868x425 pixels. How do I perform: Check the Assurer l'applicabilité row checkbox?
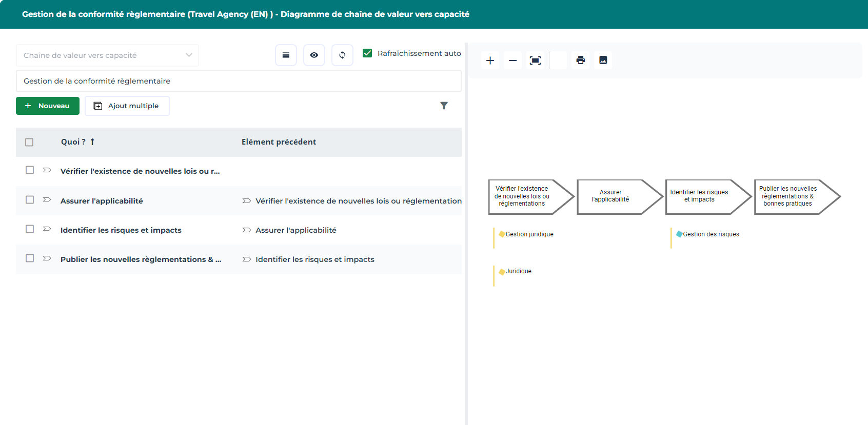coord(30,200)
